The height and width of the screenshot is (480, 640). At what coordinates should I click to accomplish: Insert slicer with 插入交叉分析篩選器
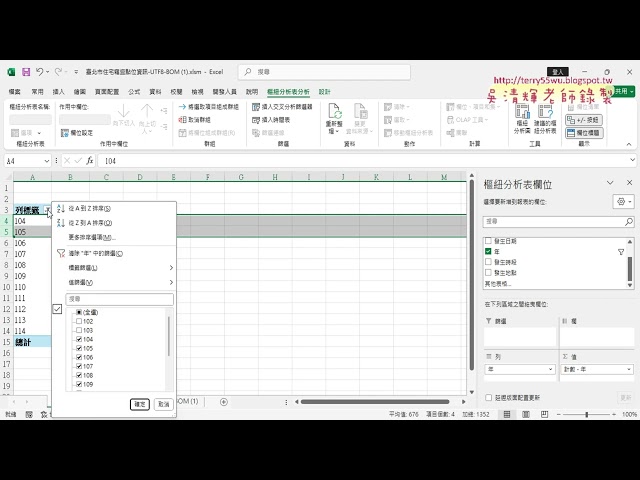[282, 107]
